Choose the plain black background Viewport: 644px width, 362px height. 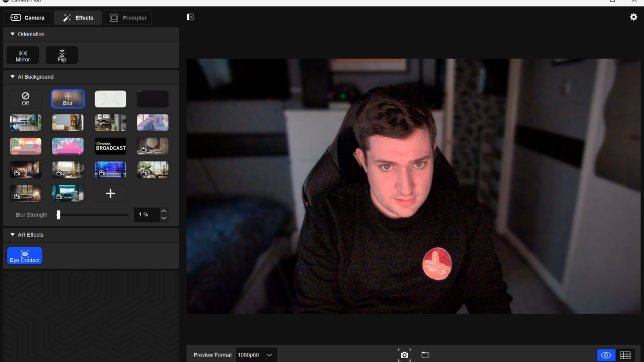(x=153, y=99)
